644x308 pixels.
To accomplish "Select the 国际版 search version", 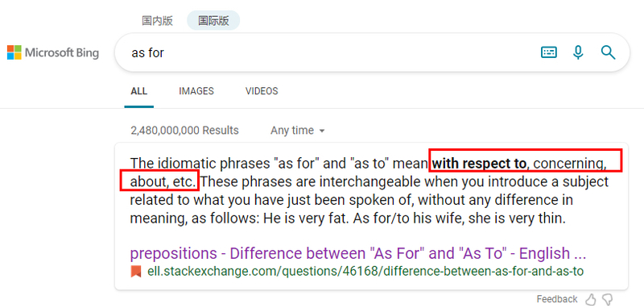I will (213, 21).
